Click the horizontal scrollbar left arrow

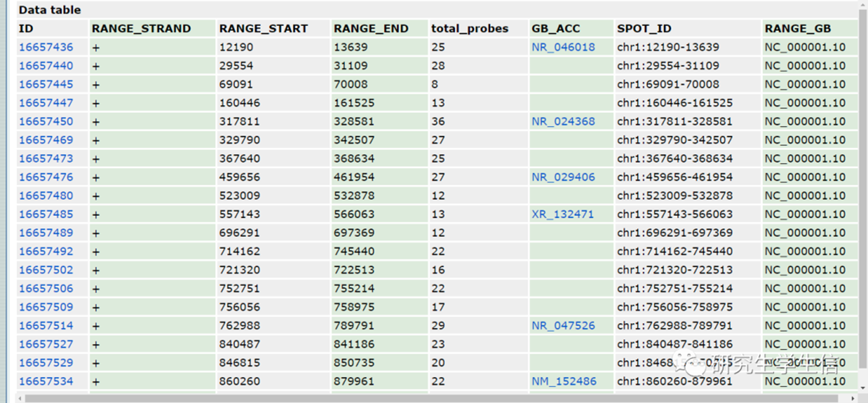[20, 398]
